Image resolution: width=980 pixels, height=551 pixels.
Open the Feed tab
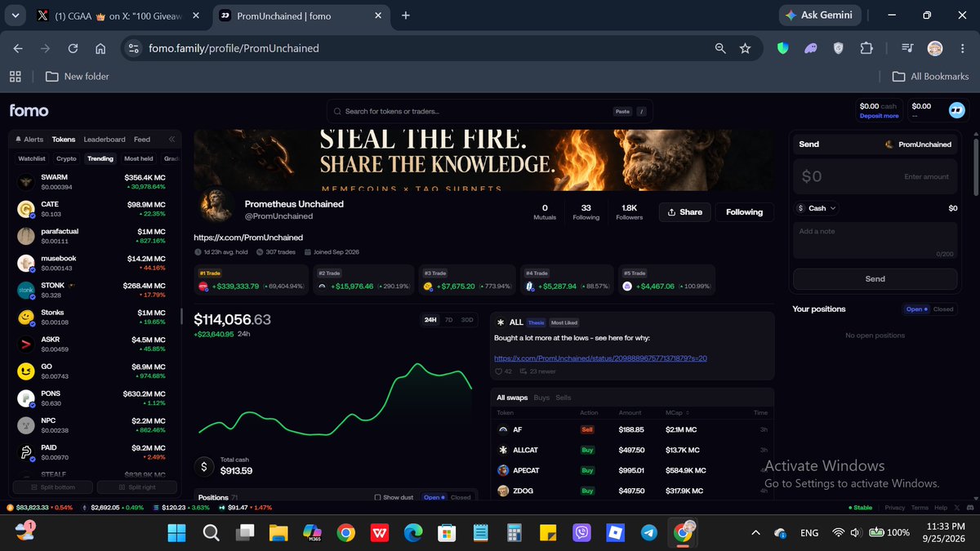[142, 140]
